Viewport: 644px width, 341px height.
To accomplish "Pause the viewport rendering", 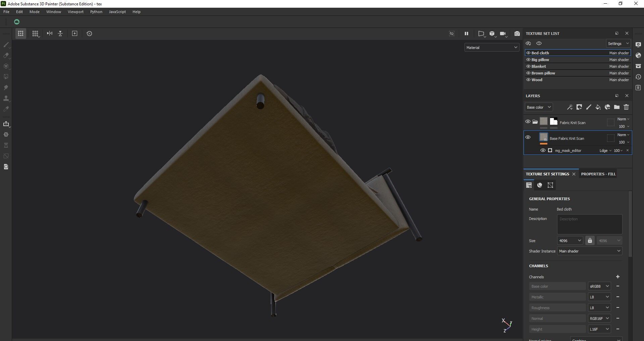I will (x=466, y=34).
